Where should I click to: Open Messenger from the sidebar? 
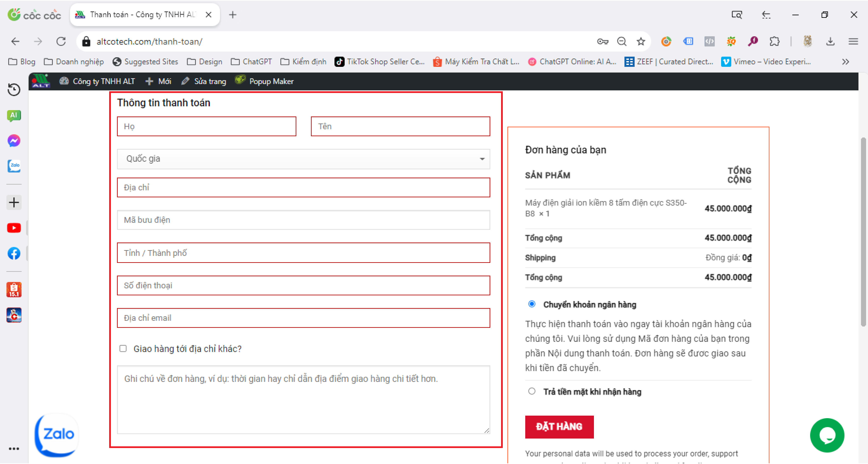14,141
